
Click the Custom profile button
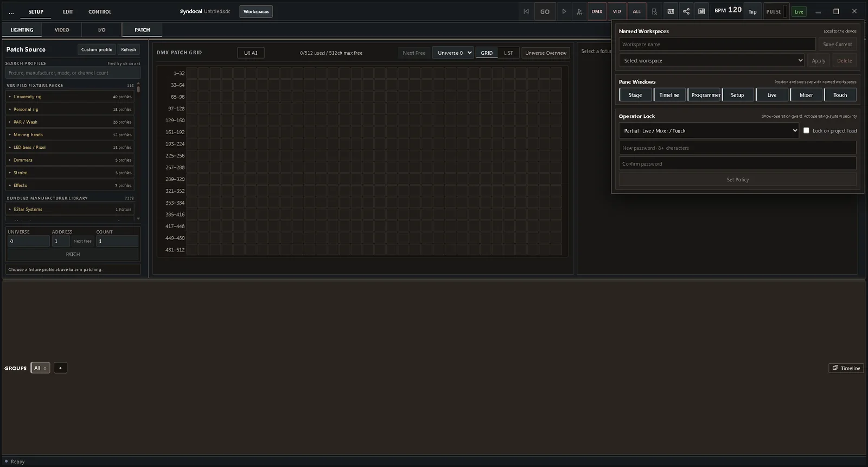[97, 49]
